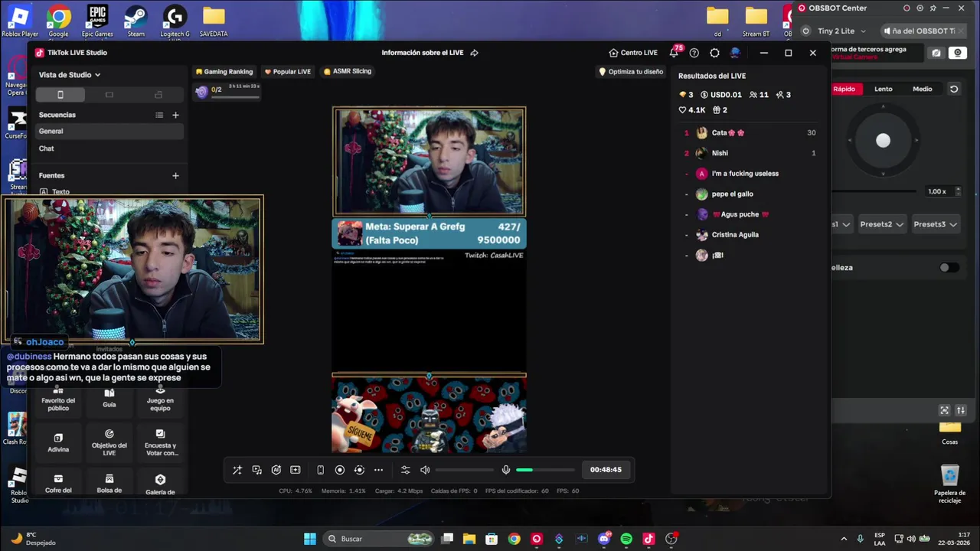Screen dimensions: 980x551
Task: Open the Objetivo del LIVE tool
Action: coord(109,443)
